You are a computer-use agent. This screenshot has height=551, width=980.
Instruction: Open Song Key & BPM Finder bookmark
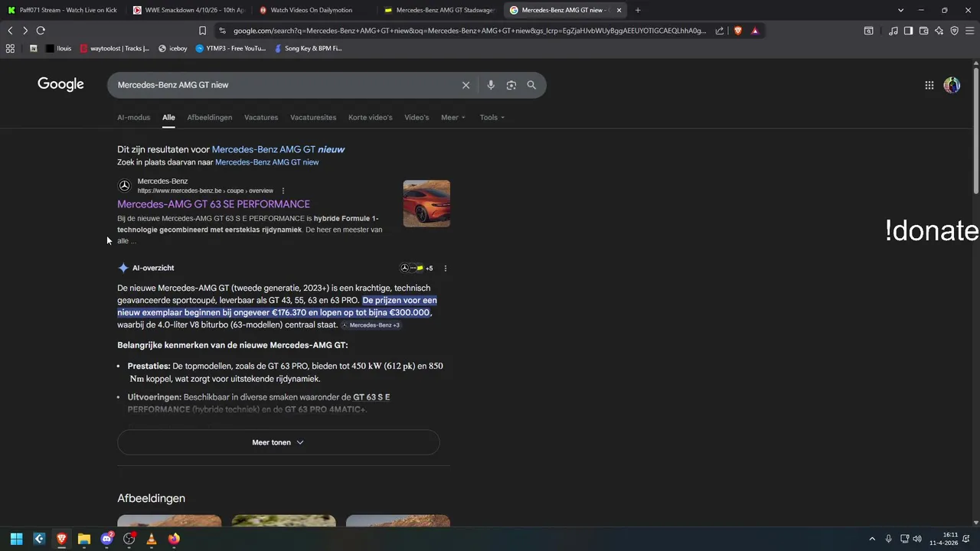(x=308, y=48)
